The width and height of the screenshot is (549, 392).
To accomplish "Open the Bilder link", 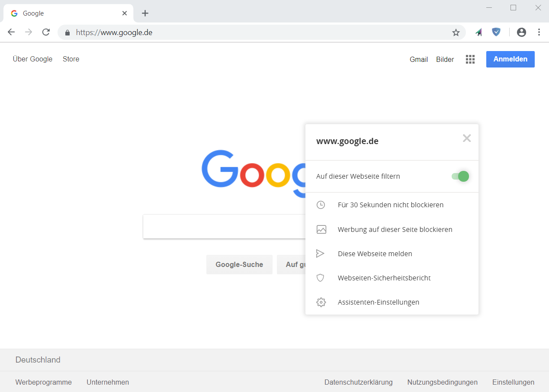I will [x=445, y=59].
